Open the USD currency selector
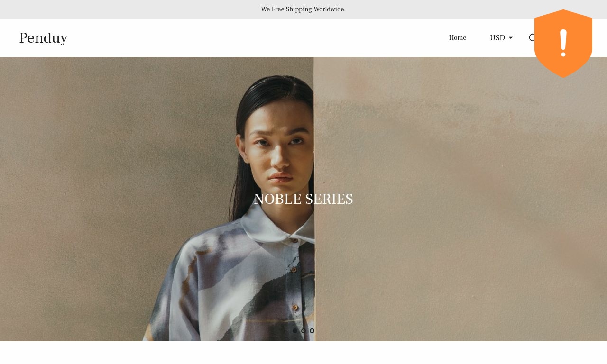 pyautogui.click(x=501, y=38)
